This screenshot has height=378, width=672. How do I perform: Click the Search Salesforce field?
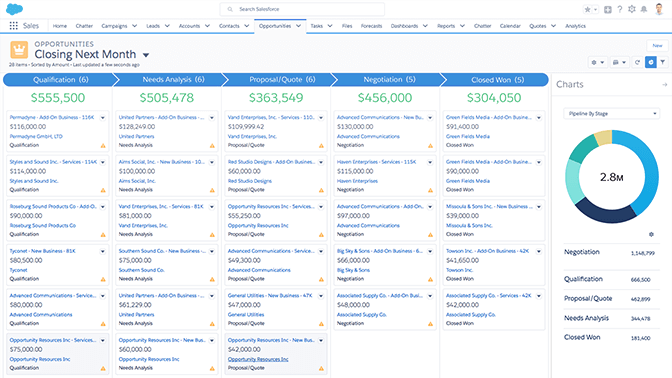coord(302,9)
